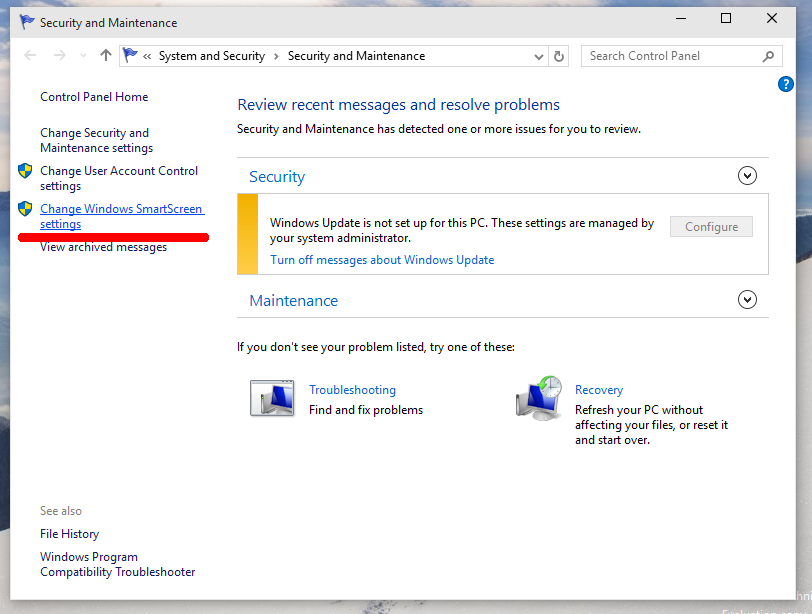
Task: Select System and Security breadcrumb
Action: (x=211, y=56)
